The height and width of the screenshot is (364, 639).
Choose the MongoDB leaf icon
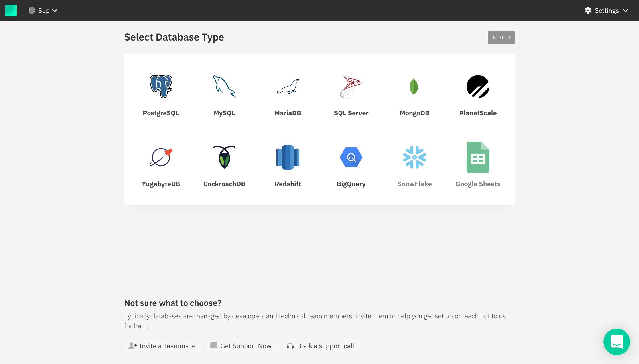[x=414, y=87]
